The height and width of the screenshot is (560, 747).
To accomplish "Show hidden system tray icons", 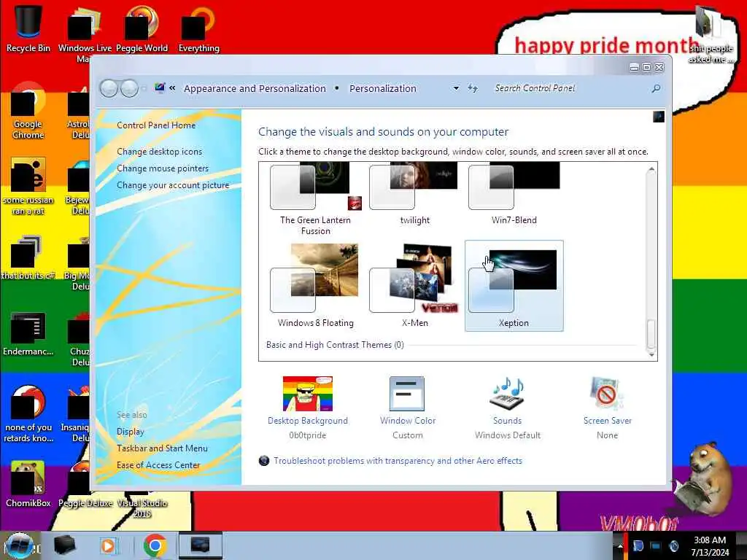I will tap(620, 545).
